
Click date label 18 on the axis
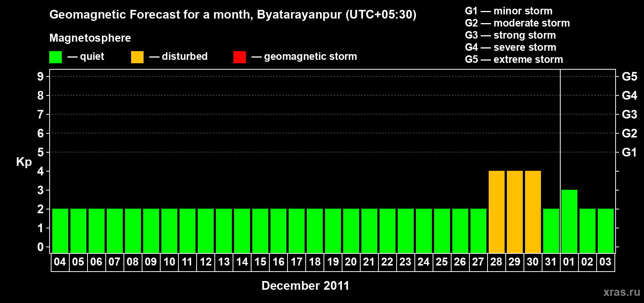(x=315, y=262)
